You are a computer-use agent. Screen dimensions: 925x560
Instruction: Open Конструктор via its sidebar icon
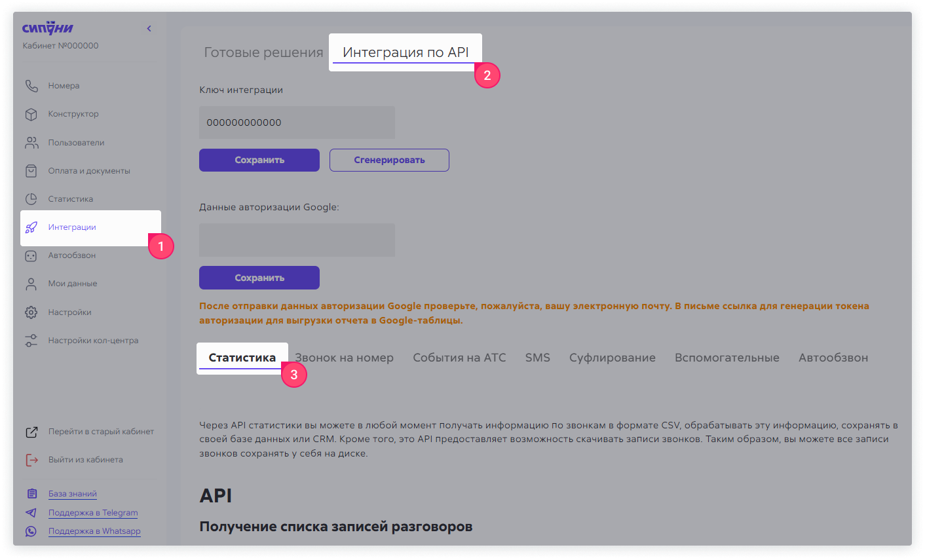coord(30,114)
